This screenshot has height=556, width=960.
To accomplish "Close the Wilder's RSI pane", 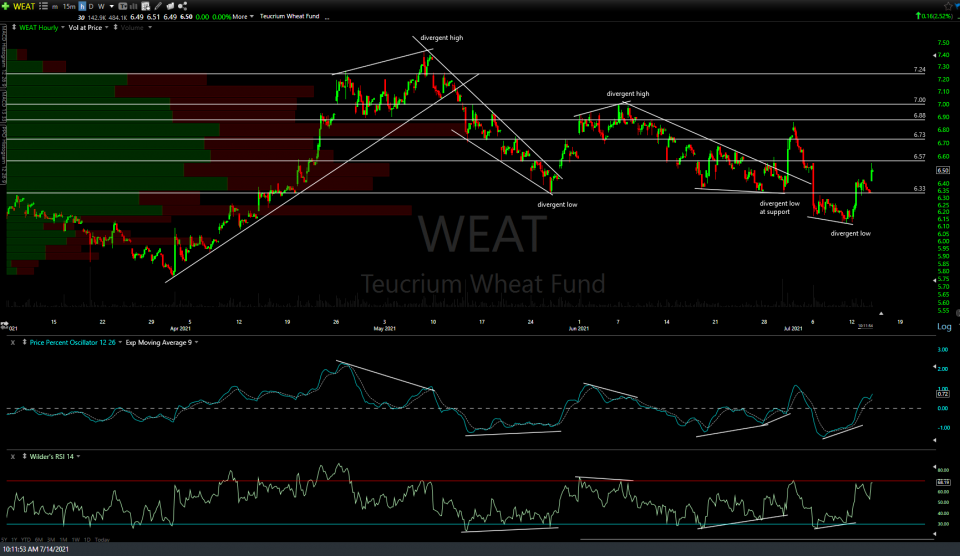I will (13, 456).
